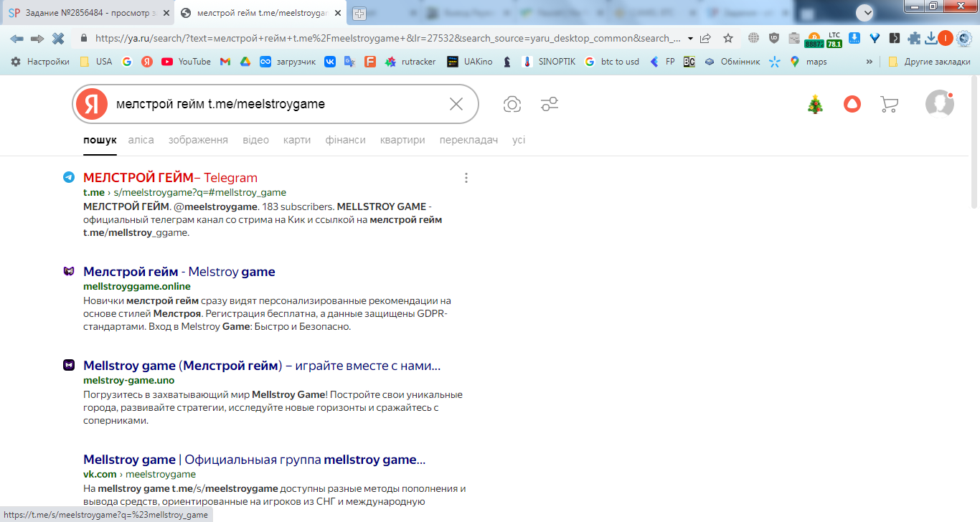
Task: Open the Yandex account avatar menu
Action: pos(940,104)
